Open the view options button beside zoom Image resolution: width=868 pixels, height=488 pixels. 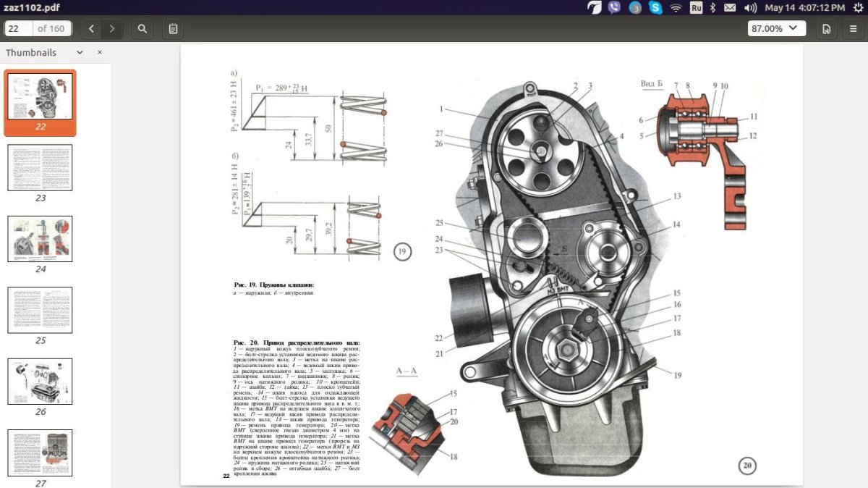[x=826, y=29]
